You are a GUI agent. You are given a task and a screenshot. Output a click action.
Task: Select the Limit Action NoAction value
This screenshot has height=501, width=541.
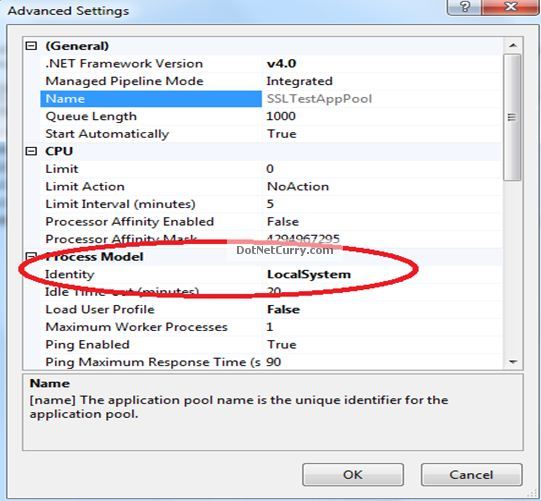tap(298, 186)
